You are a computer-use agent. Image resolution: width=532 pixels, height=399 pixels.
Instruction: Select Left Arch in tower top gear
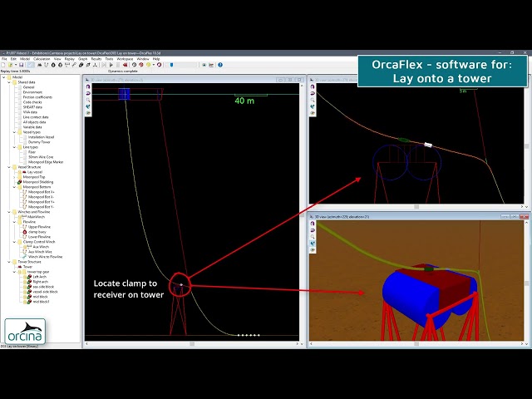point(40,277)
